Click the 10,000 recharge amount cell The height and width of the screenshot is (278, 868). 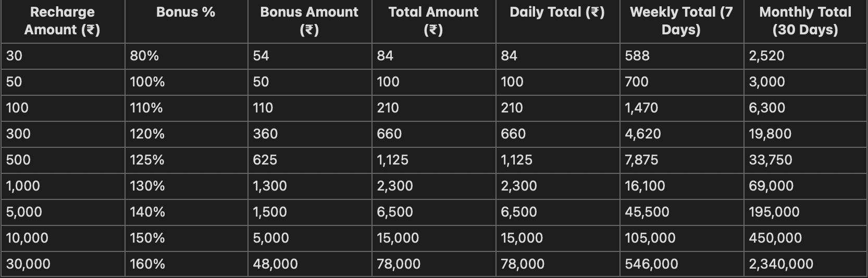coord(27,238)
